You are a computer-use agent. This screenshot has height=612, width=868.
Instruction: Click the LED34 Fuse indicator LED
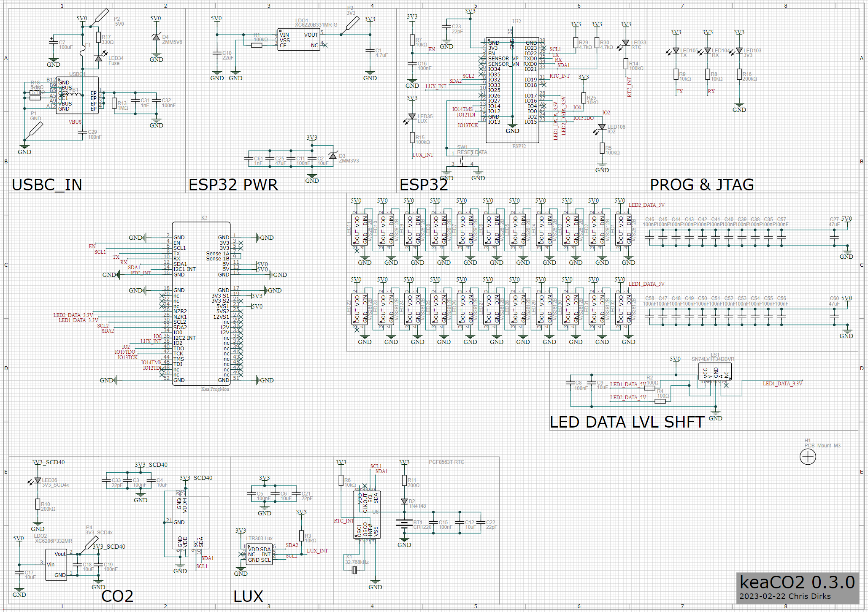pyautogui.click(x=100, y=58)
